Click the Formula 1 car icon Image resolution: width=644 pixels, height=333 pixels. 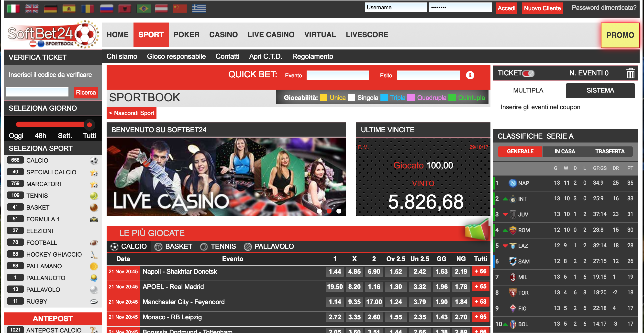coord(94,219)
